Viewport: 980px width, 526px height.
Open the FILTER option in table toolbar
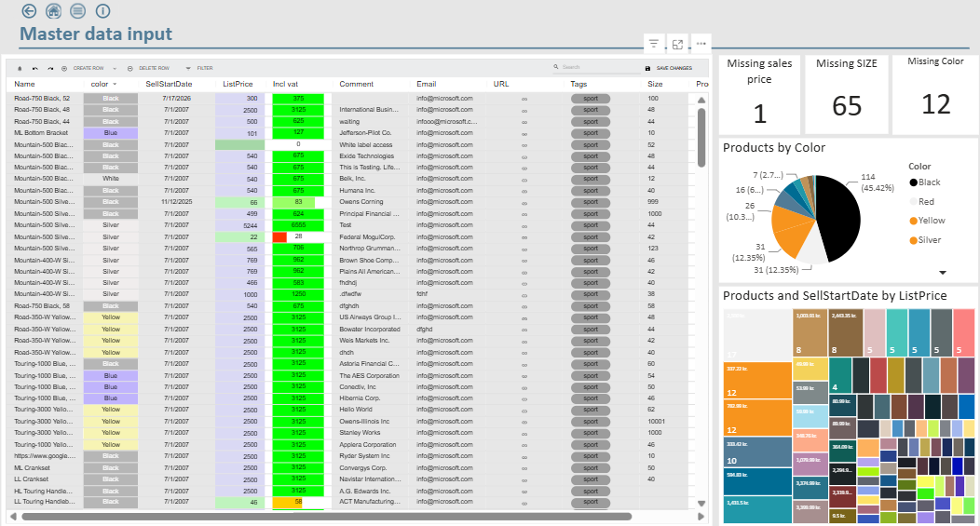pyautogui.click(x=204, y=68)
